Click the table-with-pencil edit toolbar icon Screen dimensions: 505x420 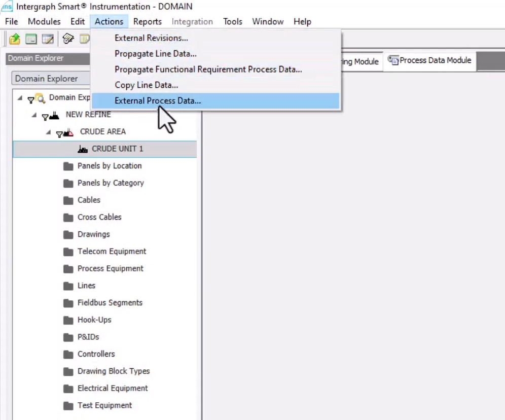click(48, 39)
